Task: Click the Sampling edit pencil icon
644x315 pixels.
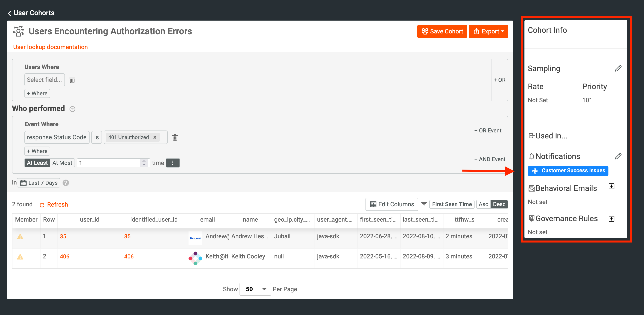Action: click(618, 69)
